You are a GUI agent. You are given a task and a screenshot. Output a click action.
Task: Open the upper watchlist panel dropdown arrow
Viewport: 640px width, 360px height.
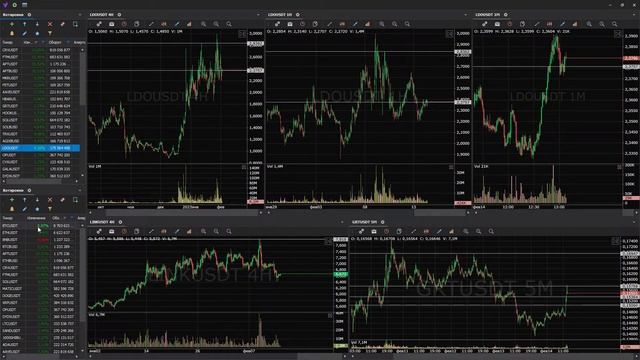tap(80, 15)
